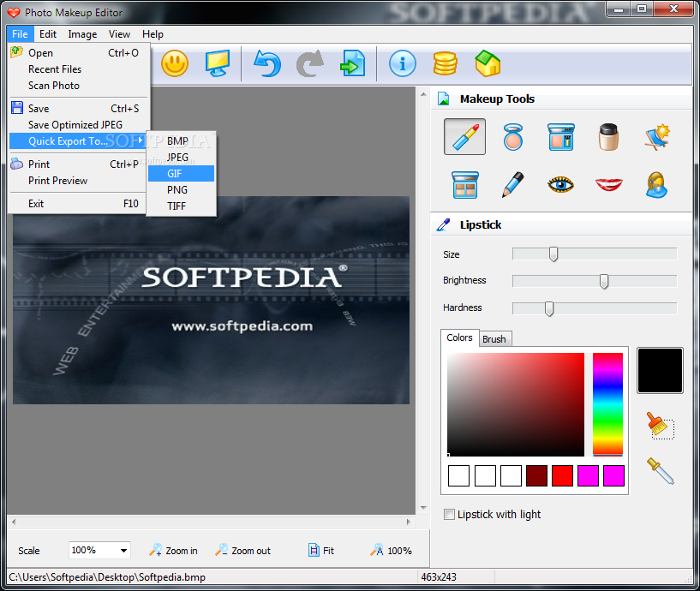Click the first white color swatch

[458, 475]
